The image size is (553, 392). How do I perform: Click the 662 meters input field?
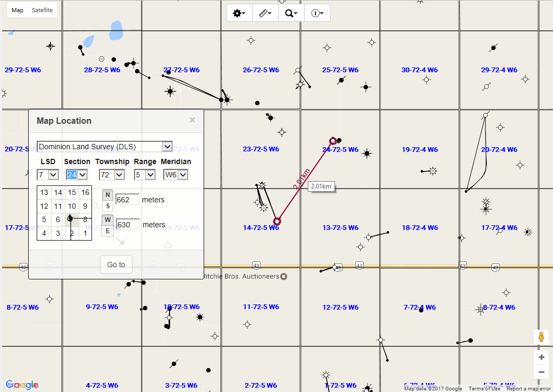127,200
